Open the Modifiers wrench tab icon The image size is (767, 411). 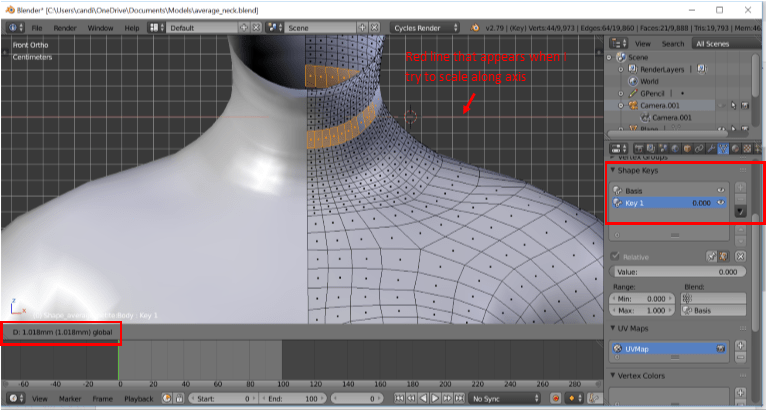[711, 148]
